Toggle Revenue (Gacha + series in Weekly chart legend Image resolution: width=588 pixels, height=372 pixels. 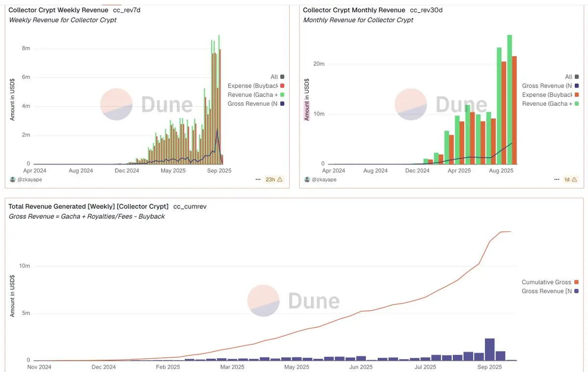pyautogui.click(x=256, y=95)
